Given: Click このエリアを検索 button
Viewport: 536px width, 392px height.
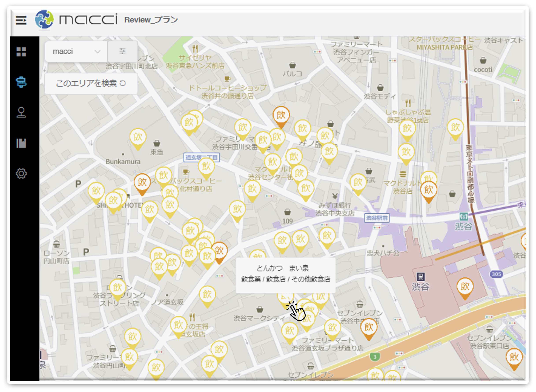Looking at the screenshot, I should point(91,84).
